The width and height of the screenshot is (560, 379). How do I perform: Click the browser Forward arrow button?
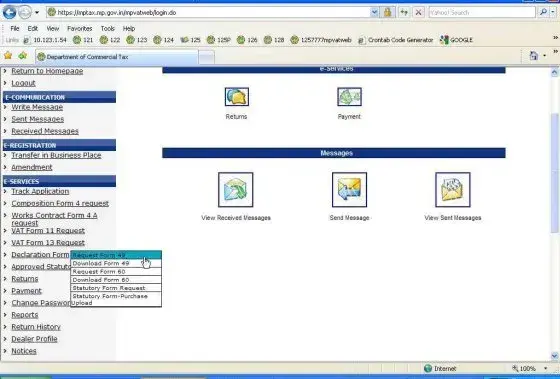tap(25, 13)
